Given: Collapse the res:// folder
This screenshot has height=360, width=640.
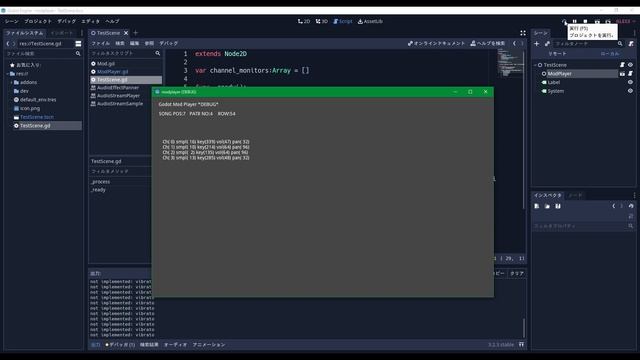Looking at the screenshot, I should point(8,74).
